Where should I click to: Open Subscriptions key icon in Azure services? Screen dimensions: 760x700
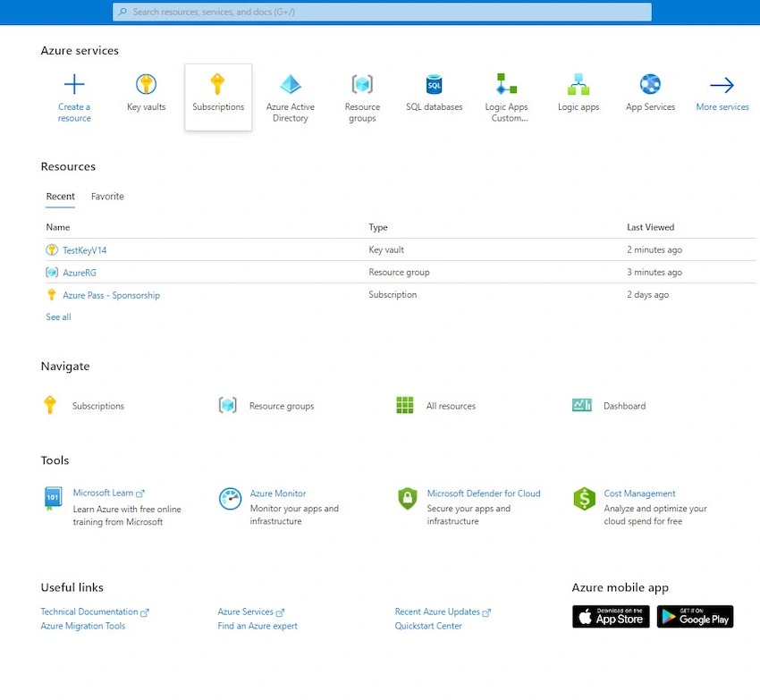click(217, 84)
